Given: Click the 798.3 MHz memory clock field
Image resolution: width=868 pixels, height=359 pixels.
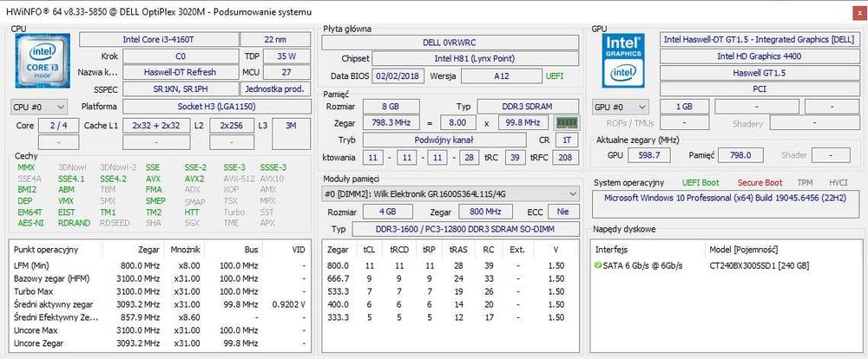Looking at the screenshot, I should click(x=391, y=122).
